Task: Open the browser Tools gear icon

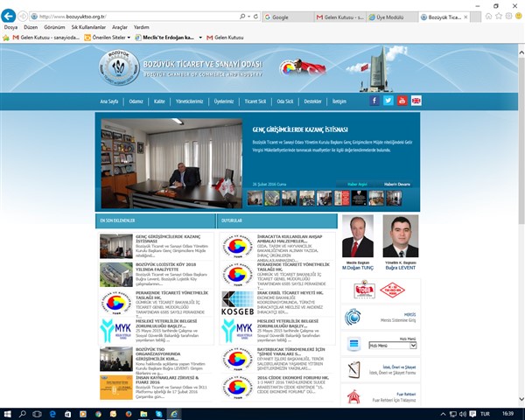Action: point(508,16)
